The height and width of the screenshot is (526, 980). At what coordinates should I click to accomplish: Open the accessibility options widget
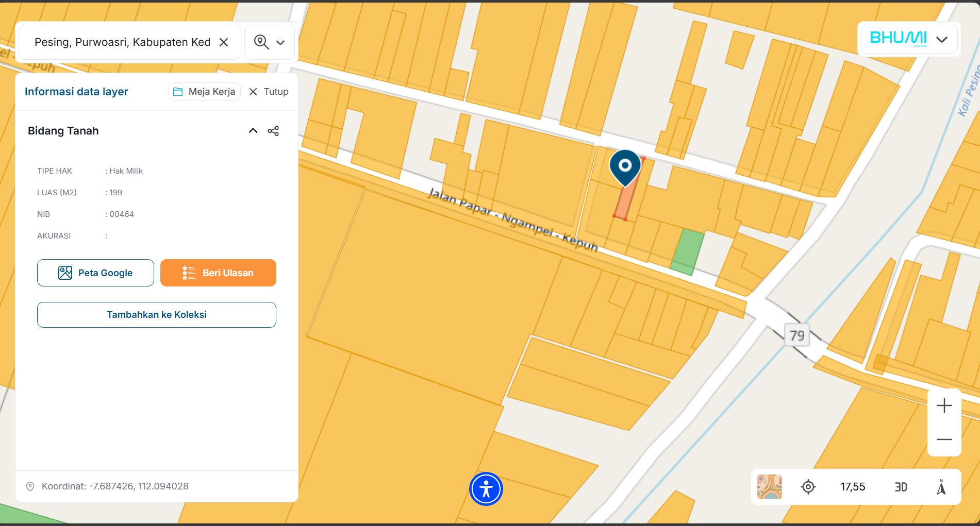pyautogui.click(x=486, y=489)
